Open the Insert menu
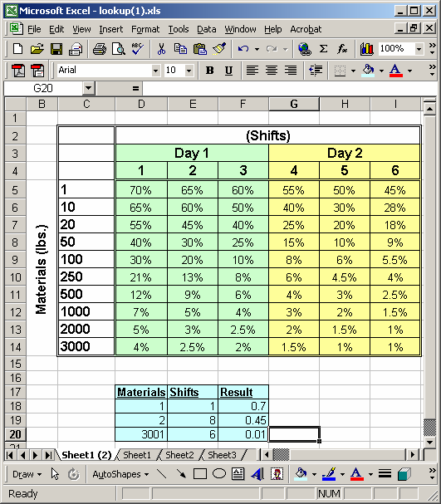Viewport: 441px width, 504px height. (111, 29)
